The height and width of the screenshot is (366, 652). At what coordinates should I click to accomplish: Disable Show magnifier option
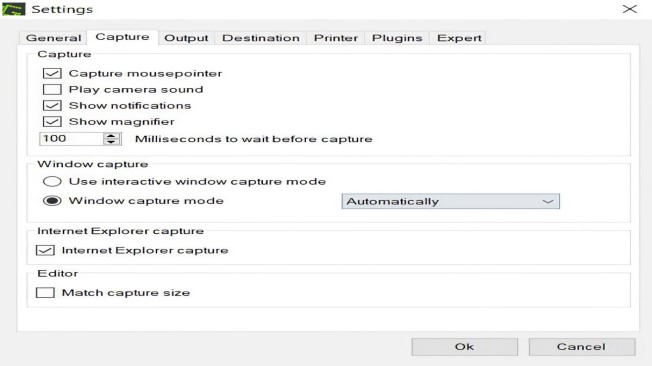pyautogui.click(x=52, y=121)
